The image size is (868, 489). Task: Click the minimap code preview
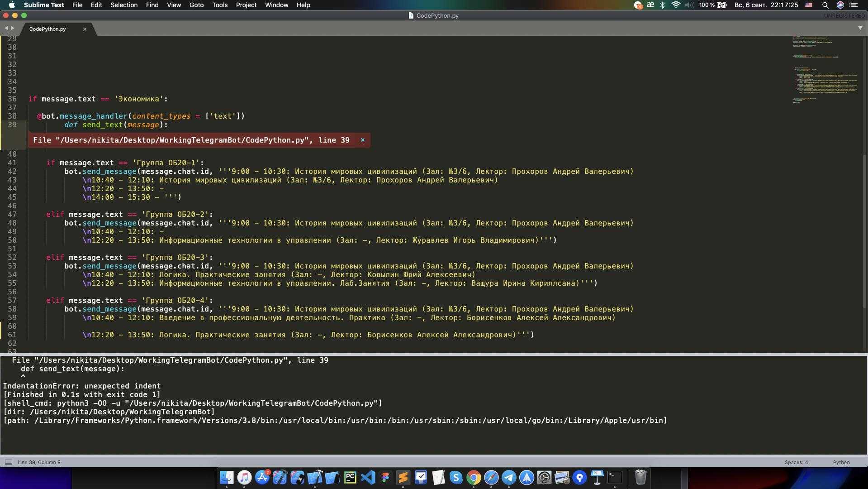(x=825, y=70)
